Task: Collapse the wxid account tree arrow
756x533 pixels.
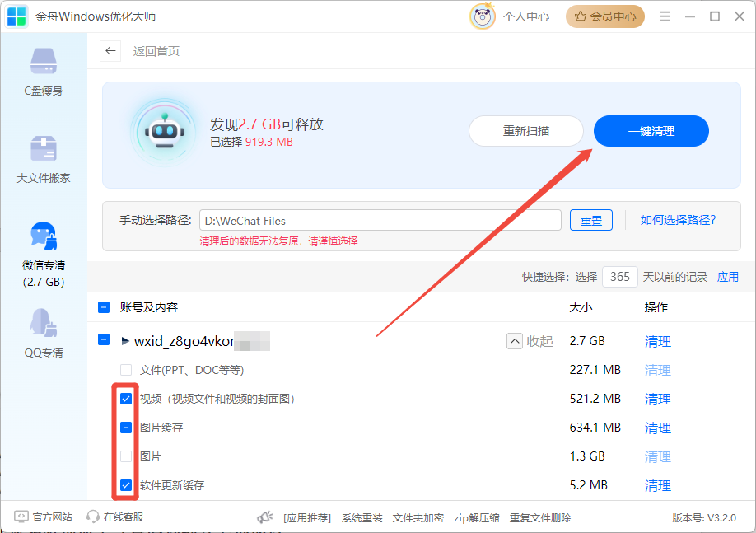Action: tap(125, 341)
